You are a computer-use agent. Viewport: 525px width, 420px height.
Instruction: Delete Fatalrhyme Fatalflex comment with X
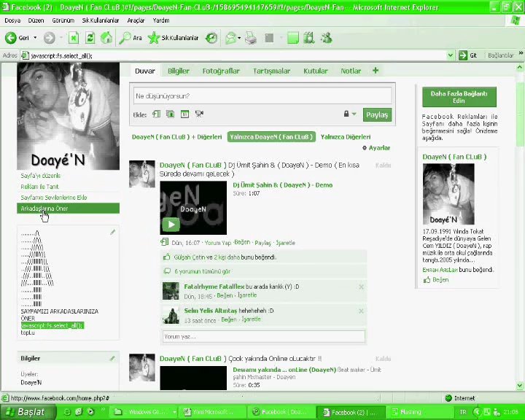pyautogui.click(x=361, y=287)
